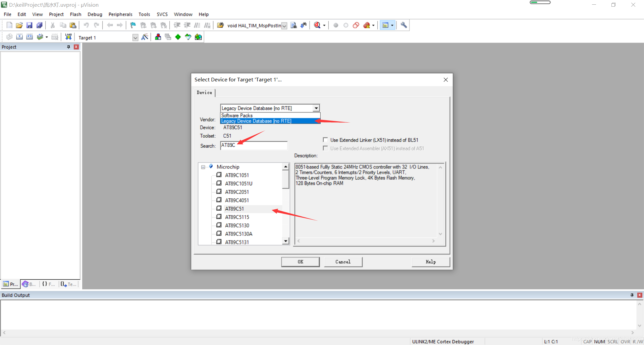Open the Manage Project Items colored blocks icon
The image size is (644, 345).
tap(158, 37)
